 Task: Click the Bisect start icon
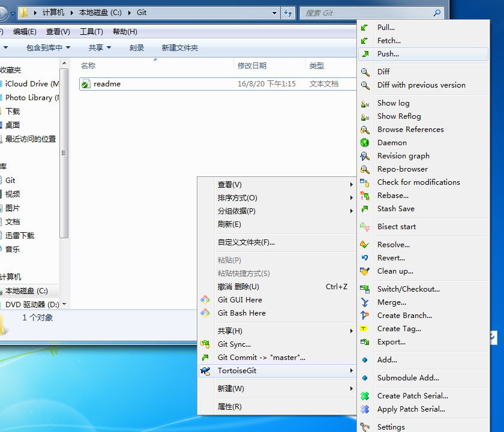coord(365,227)
